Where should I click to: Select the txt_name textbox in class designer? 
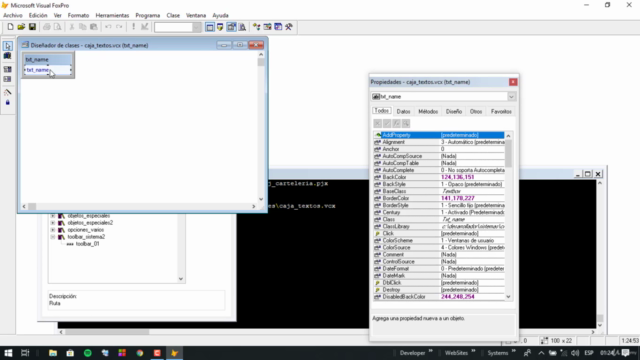pyautogui.click(x=48, y=70)
